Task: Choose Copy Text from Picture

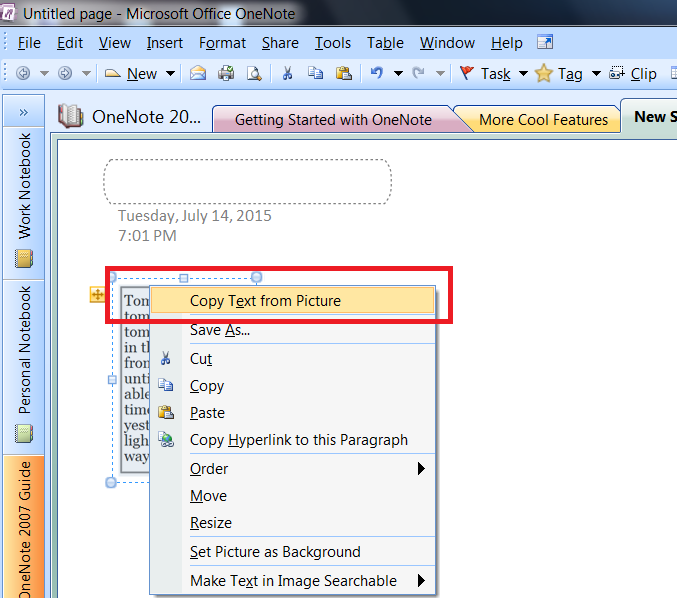Action: pos(292,301)
